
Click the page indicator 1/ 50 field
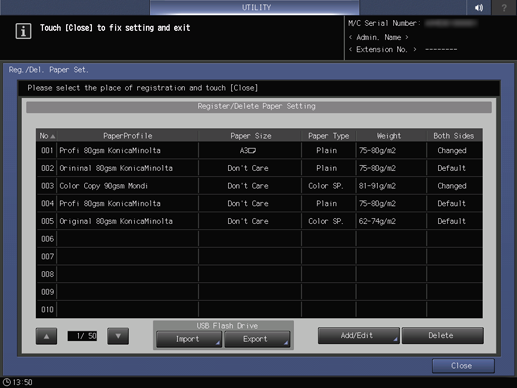coord(82,336)
